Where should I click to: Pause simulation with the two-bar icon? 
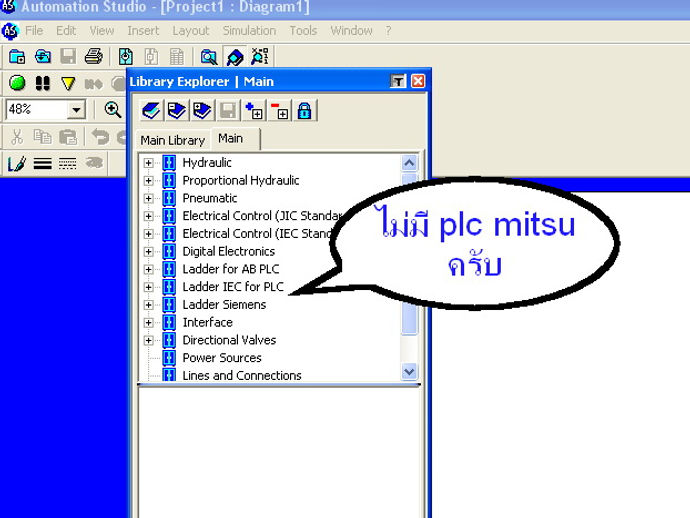click(42, 83)
